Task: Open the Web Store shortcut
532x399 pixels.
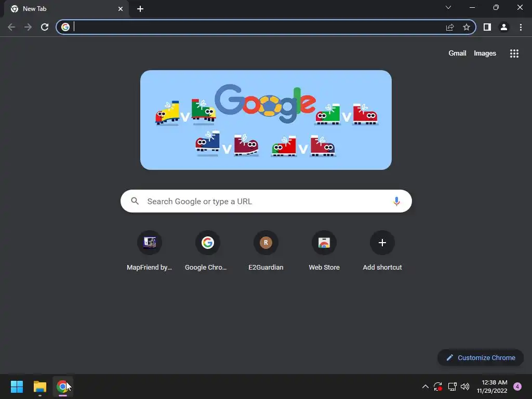Action: (x=324, y=251)
